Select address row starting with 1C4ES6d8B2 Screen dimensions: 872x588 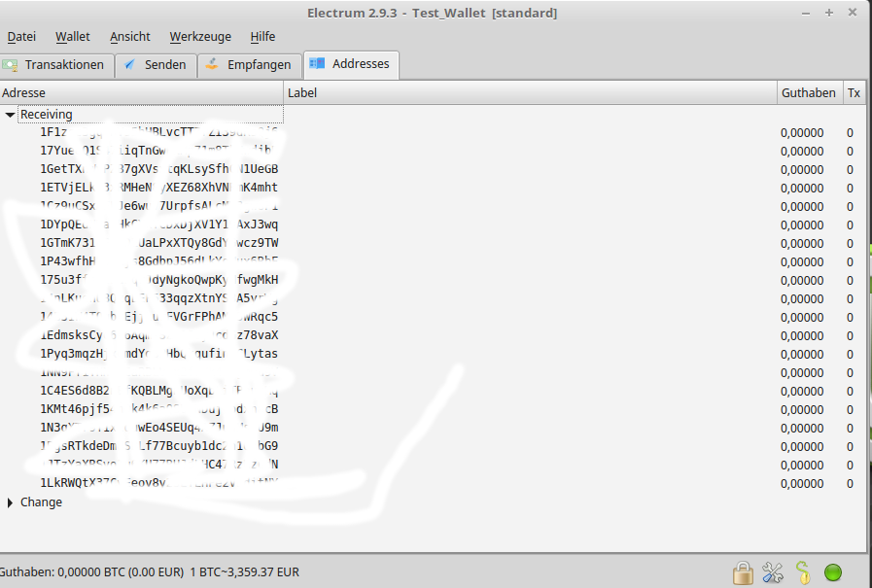tap(433, 392)
